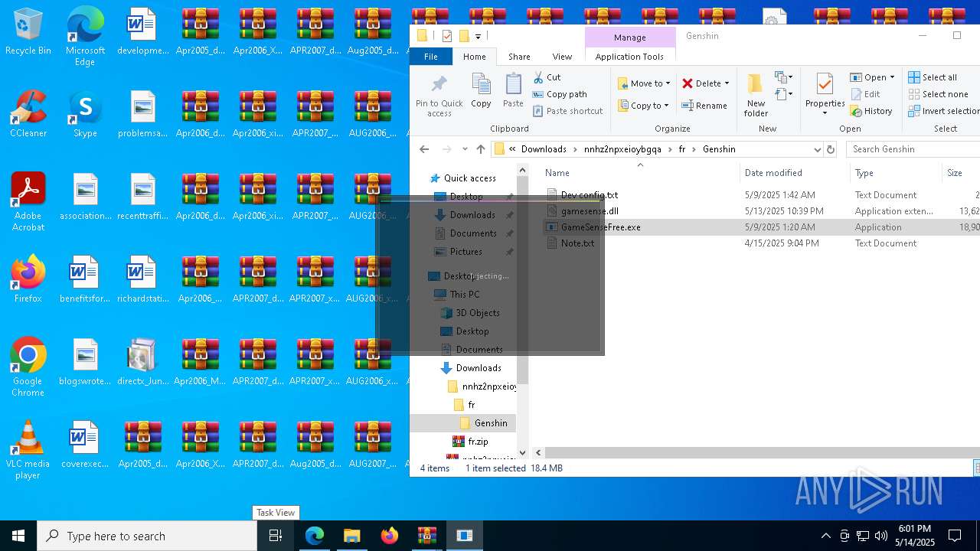Click the horizontal scrollbar left arrow
The width and height of the screenshot is (980, 551).
pos(538,452)
